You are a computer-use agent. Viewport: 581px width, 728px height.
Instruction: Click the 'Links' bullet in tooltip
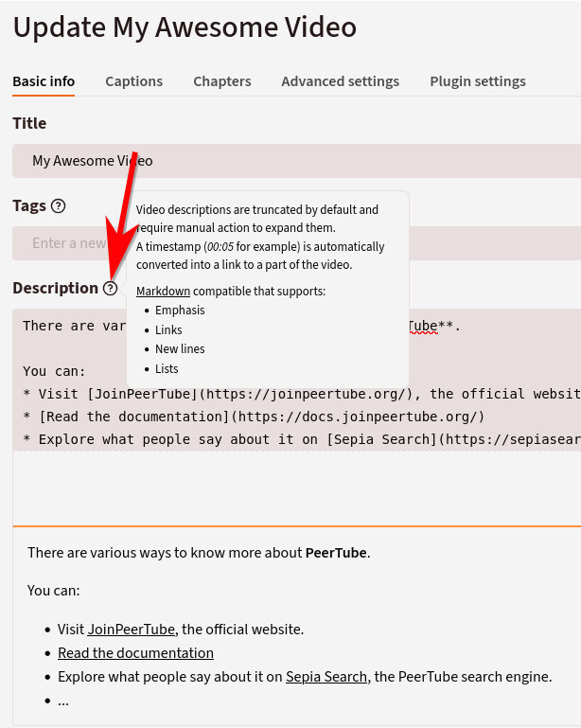[x=168, y=330]
